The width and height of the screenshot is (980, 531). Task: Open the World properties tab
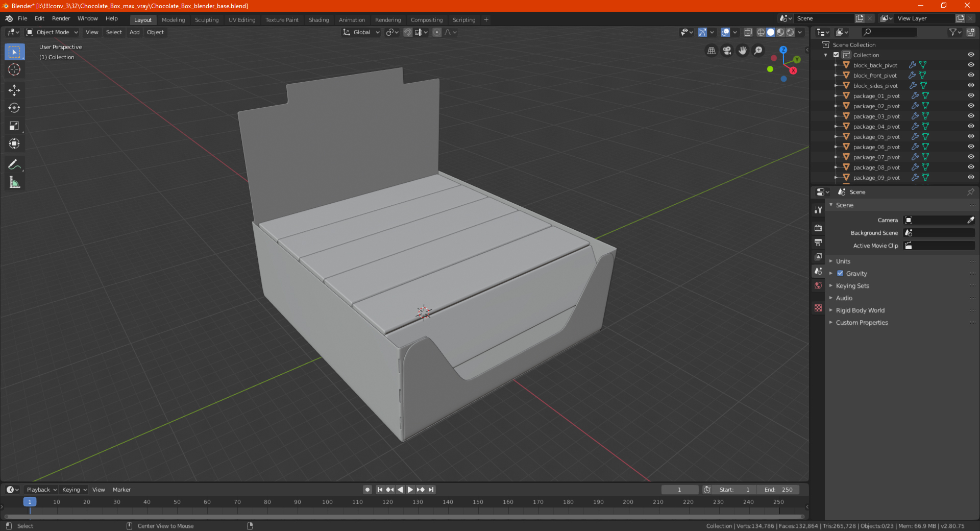pyautogui.click(x=818, y=285)
